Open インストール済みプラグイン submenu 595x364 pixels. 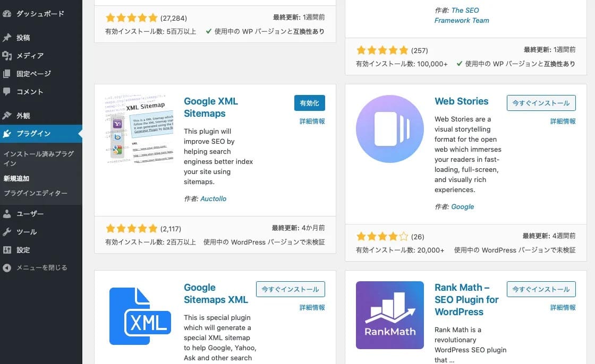point(39,158)
